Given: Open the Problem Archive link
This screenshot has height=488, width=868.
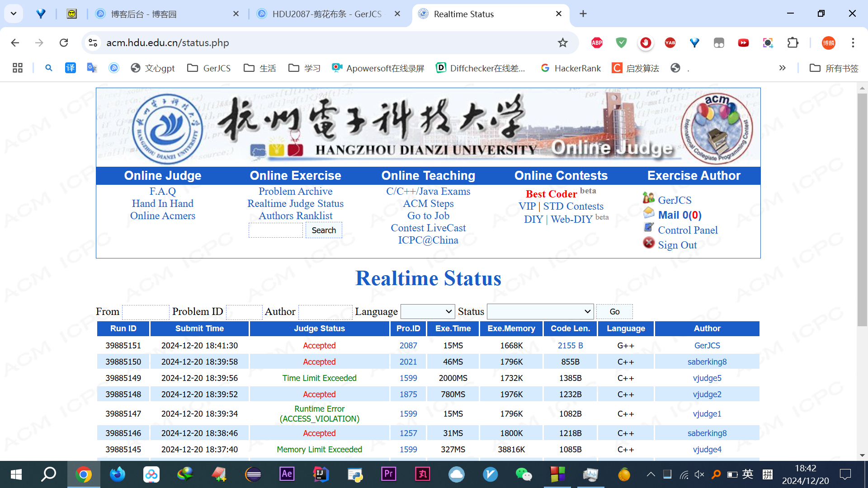Looking at the screenshot, I should pos(295,191).
